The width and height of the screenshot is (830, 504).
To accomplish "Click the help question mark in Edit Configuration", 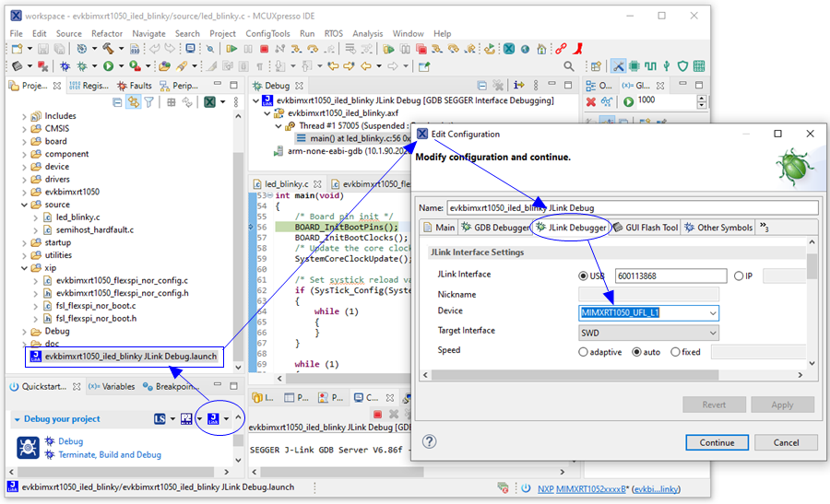I will click(429, 441).
